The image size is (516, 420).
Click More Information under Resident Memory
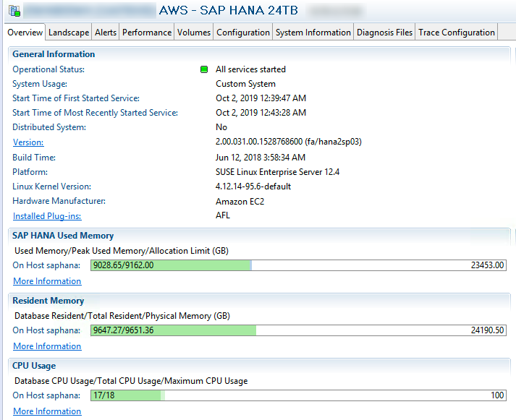pos(47,346)
